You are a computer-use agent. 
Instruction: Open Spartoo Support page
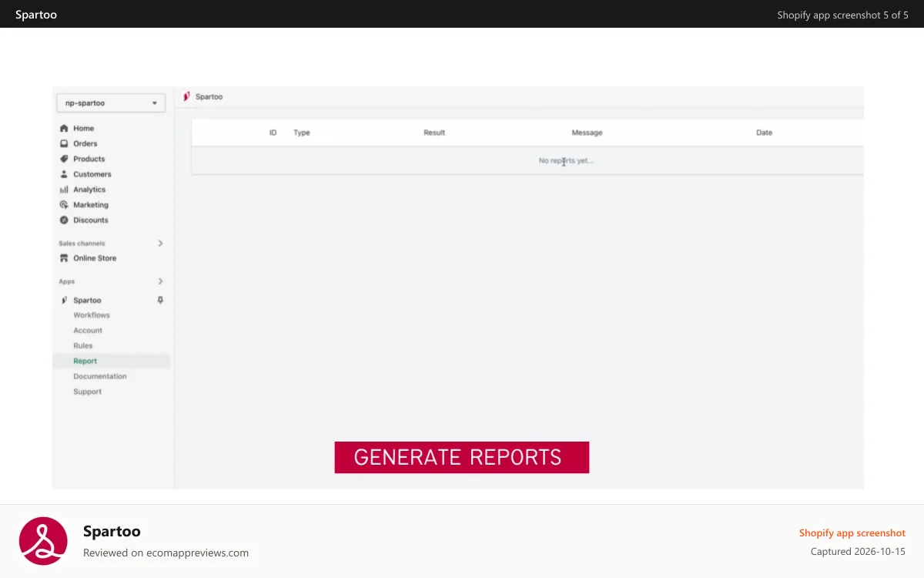87,391
